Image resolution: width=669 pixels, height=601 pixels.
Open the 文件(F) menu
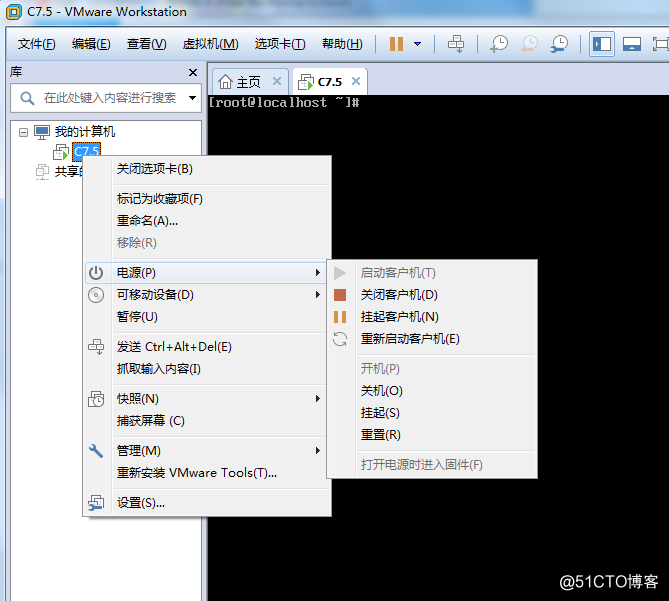(x=37, y=44)
